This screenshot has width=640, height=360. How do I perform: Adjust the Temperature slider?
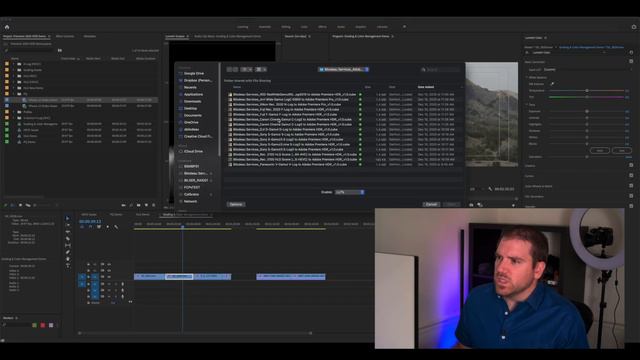click(x=587, y=91)
